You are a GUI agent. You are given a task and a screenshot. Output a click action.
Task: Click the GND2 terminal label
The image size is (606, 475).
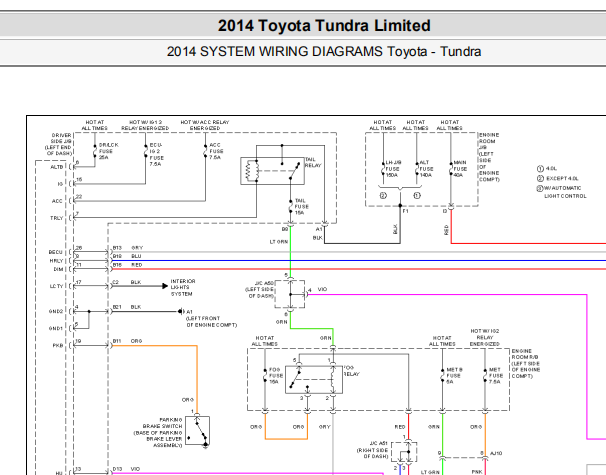(56, 312)
